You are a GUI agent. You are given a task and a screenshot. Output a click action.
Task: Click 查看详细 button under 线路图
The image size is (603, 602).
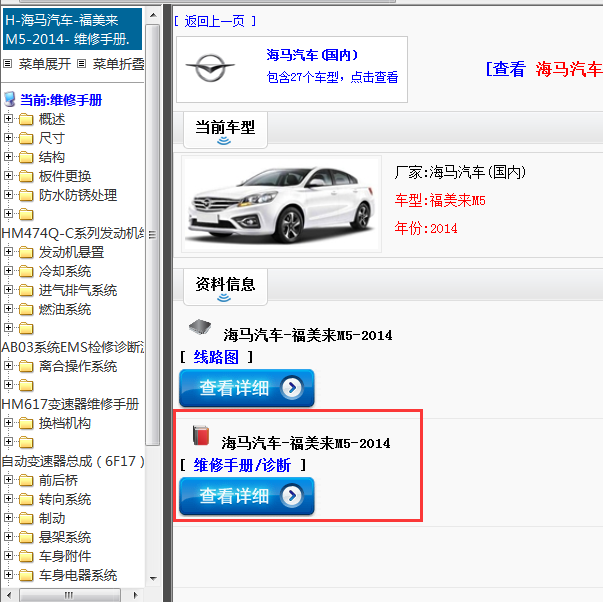pos(247,388)
